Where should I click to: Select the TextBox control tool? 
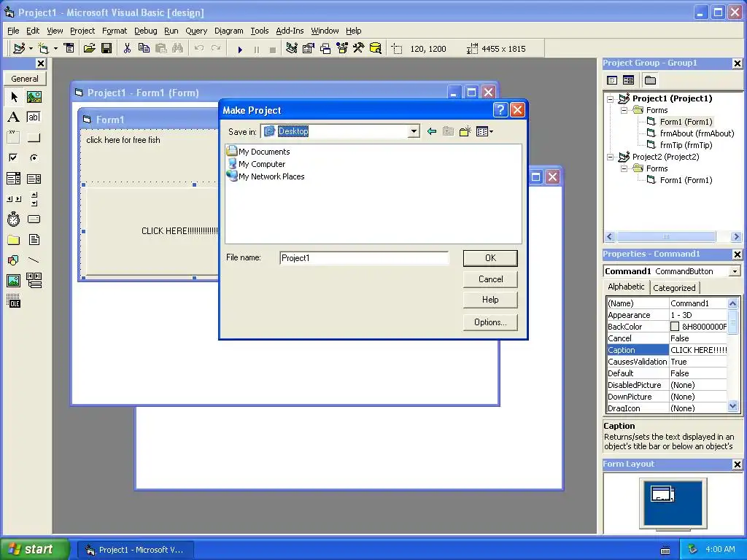coord(34,117)
